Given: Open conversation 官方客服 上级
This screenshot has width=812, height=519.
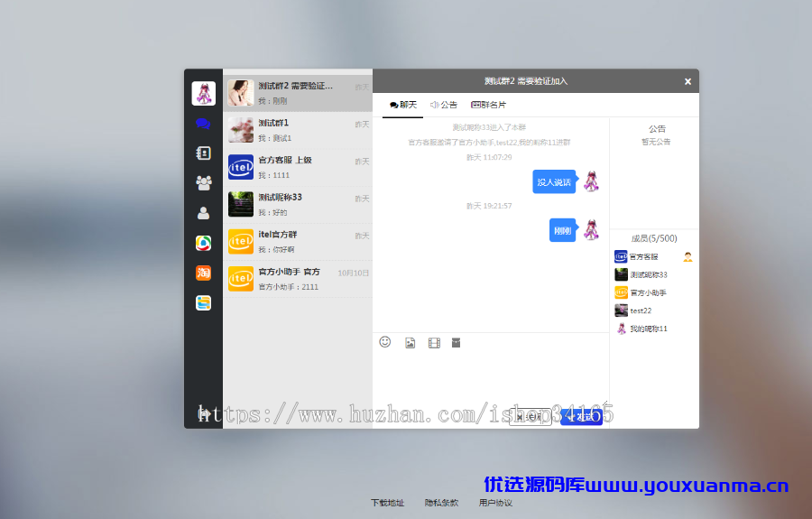Looking at the screenshot, I should tap(298, 167).
